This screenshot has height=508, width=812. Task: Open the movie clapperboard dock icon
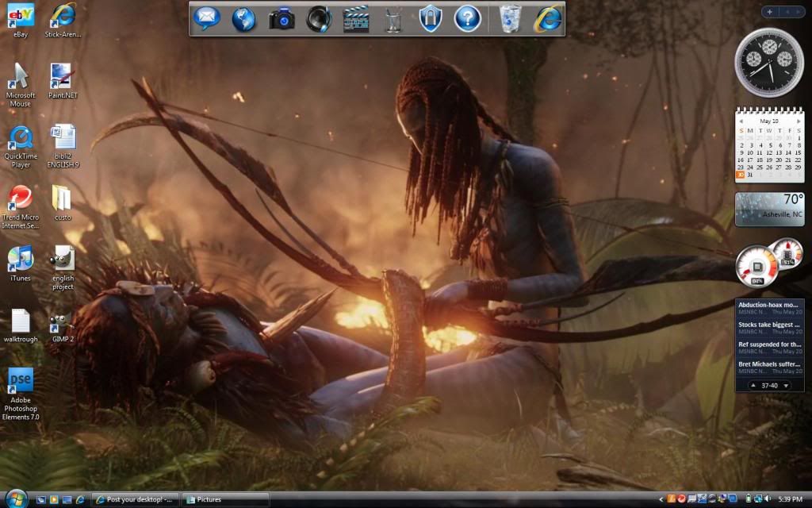(356, 18)
